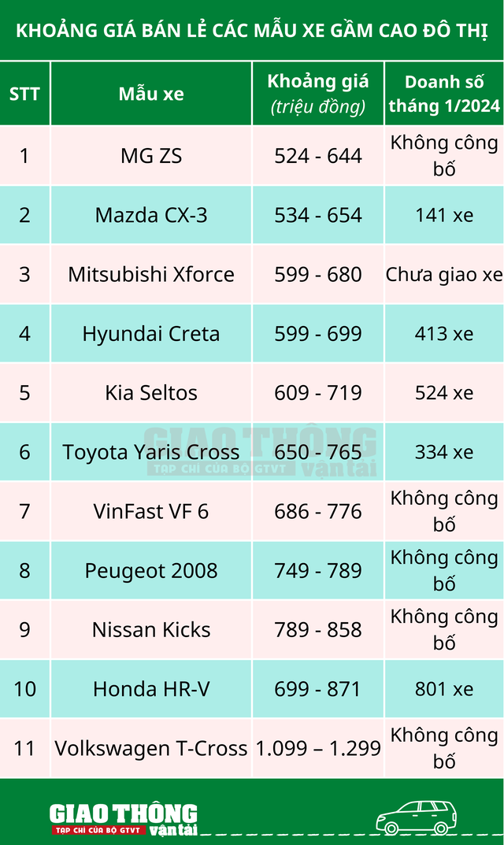This screenshot has height=845, width=504.
Task: Click the Mazda CX-3 price range 534 - 654
Action: (318, 215)
